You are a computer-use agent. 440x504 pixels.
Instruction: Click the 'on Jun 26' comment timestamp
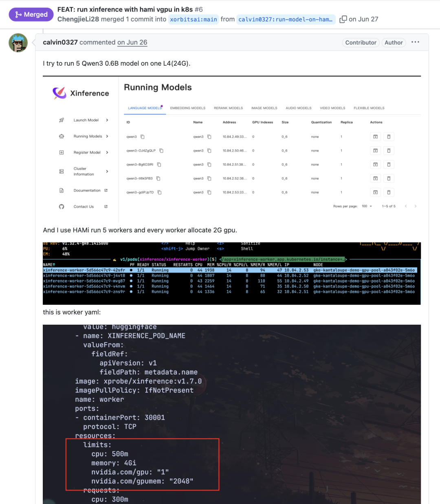[x=132, y=42]
